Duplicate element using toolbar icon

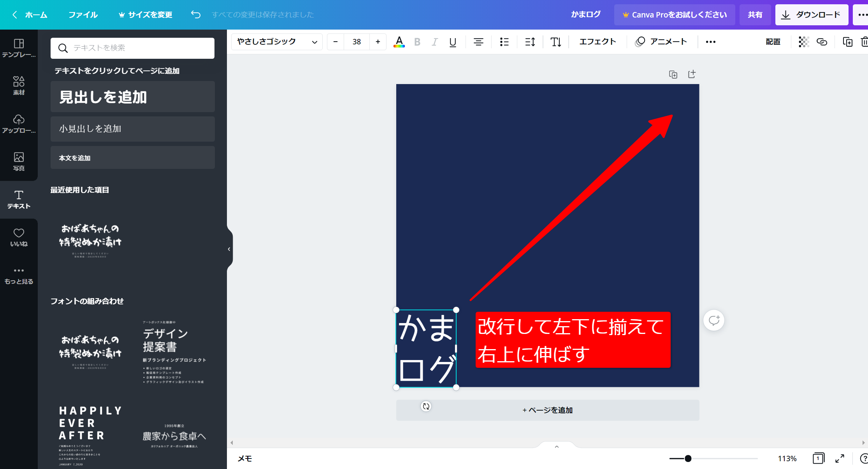click(x=848, y=42)
